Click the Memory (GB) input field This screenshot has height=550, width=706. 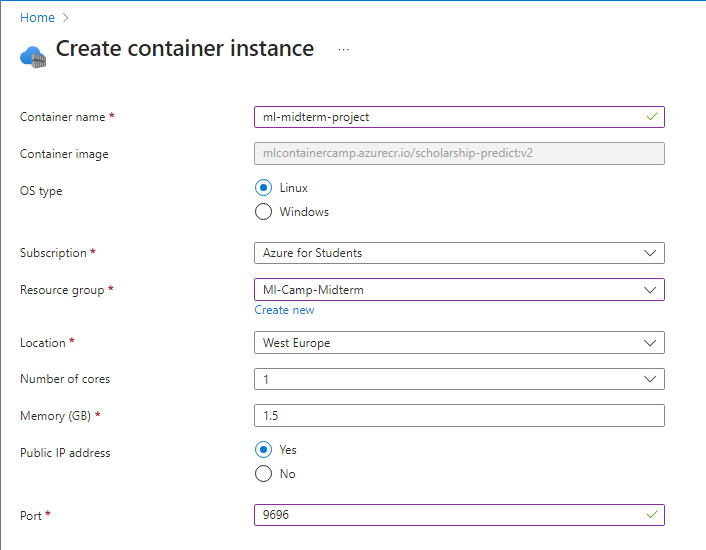[x=459, y=415]
